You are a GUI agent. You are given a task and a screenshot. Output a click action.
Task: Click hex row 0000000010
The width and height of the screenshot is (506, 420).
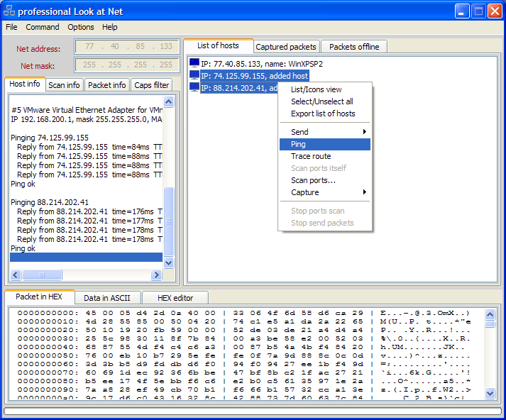(x=244, y=321)
